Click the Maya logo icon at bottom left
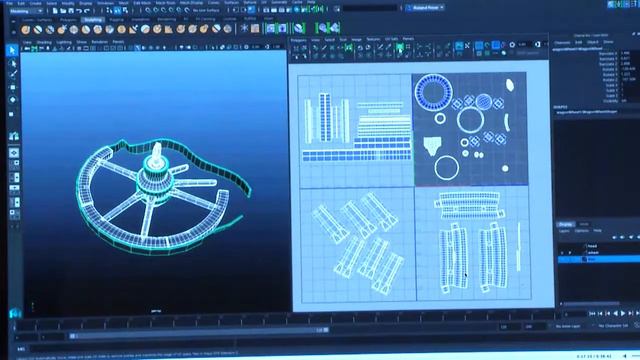Image resolution: width=640 pixels, height=360 pixels. [15, 313]
